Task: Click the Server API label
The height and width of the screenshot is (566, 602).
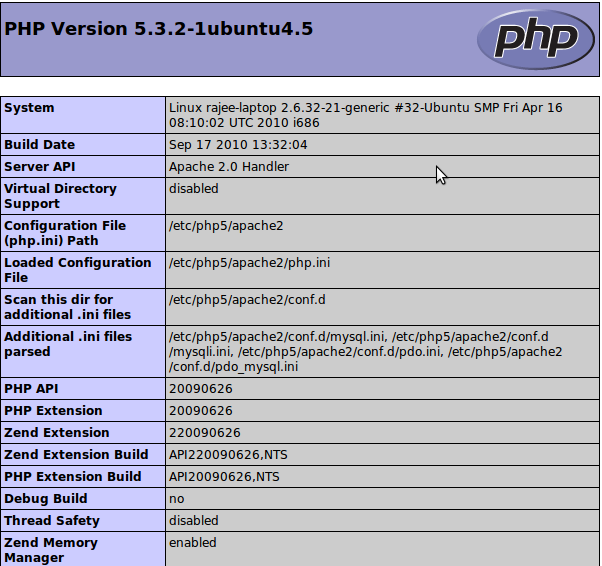Action: [40, 167]
